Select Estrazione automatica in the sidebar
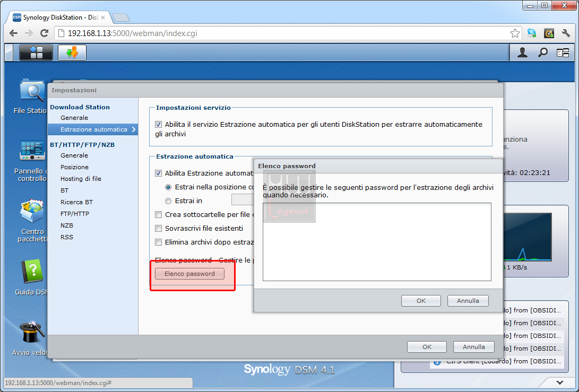The height and width of the screenshot is (392, 579). [93, 129]
